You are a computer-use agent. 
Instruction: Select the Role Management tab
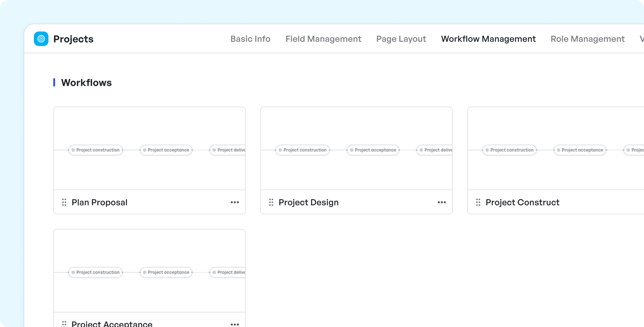[587, 39]
